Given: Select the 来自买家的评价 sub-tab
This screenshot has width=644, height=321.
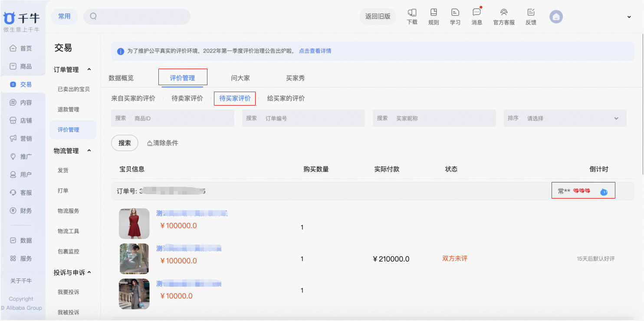Looking at the screenshot, I should [x=133, y=99].
